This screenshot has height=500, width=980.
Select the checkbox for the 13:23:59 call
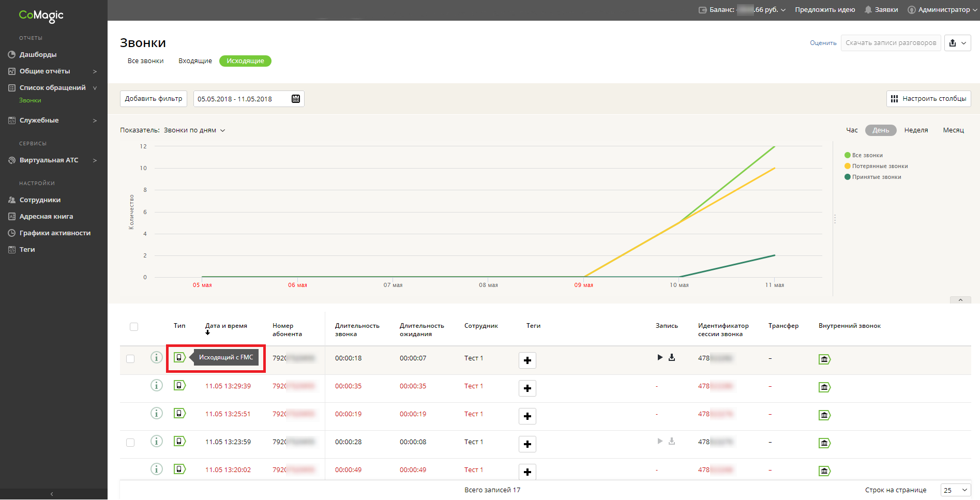point(130,443)
